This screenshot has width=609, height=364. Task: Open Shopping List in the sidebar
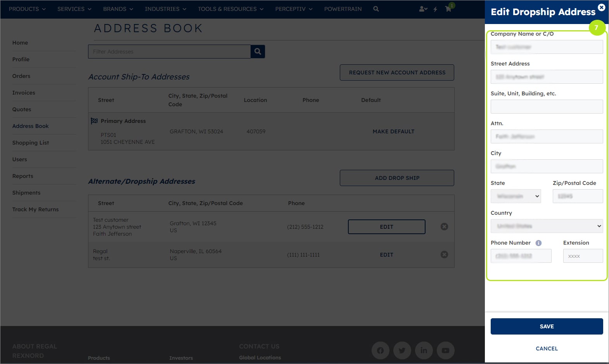tap(31, 143)
